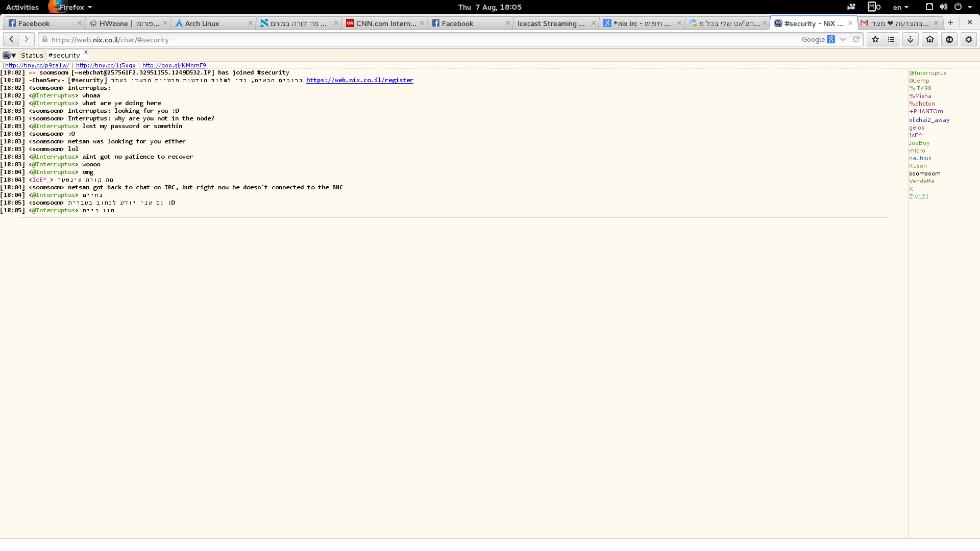
Task: Open the bookmarks list icon
Action: coord(891,39)
